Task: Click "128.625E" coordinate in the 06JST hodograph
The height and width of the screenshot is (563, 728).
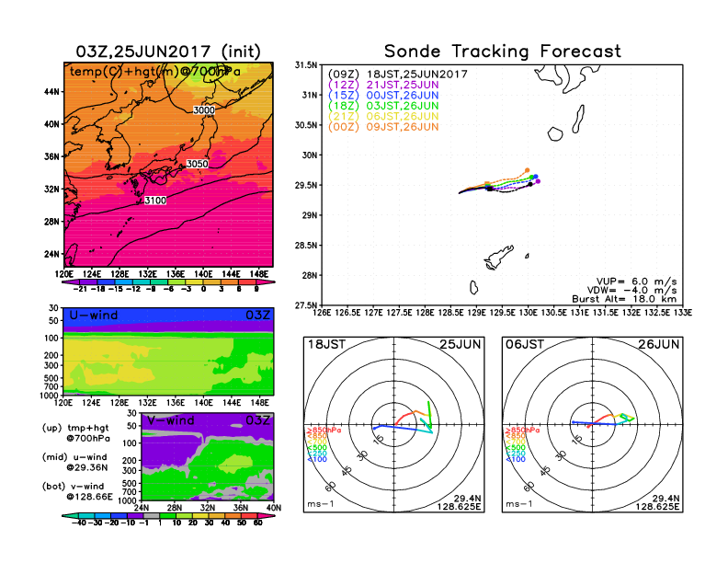Action: [x=657, y=506]
